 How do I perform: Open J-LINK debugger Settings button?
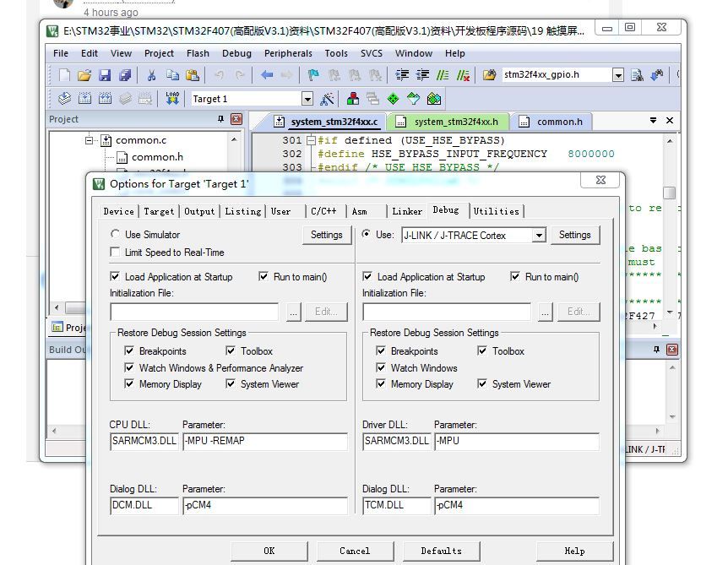click(x=575, y=235)
